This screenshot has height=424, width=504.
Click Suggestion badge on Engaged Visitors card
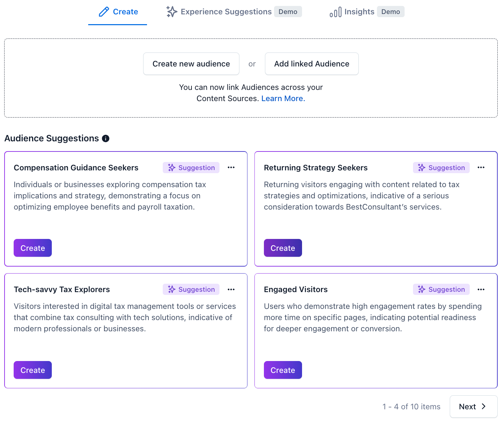tap(441, 289)
